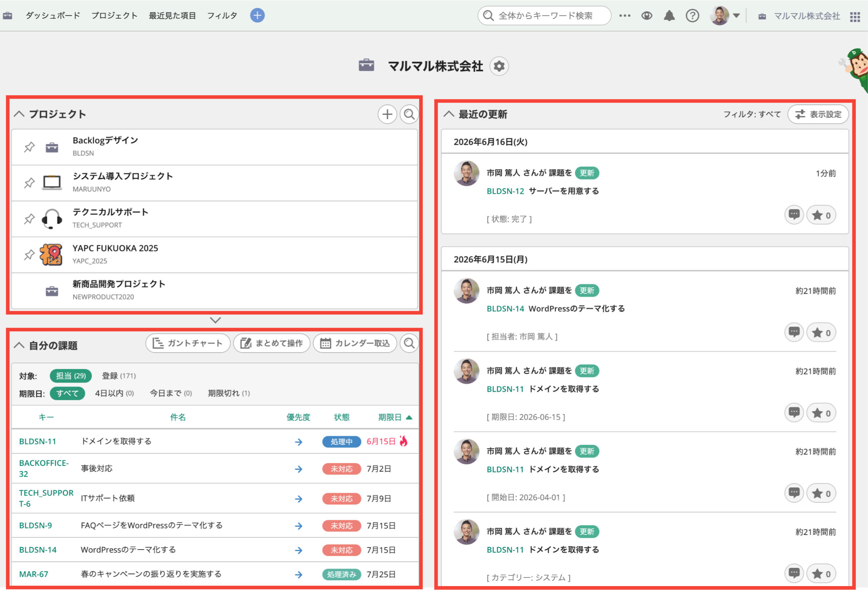868x590 pixels.
Task: Open the apps grid icon at top right
Action: point(854,17)
